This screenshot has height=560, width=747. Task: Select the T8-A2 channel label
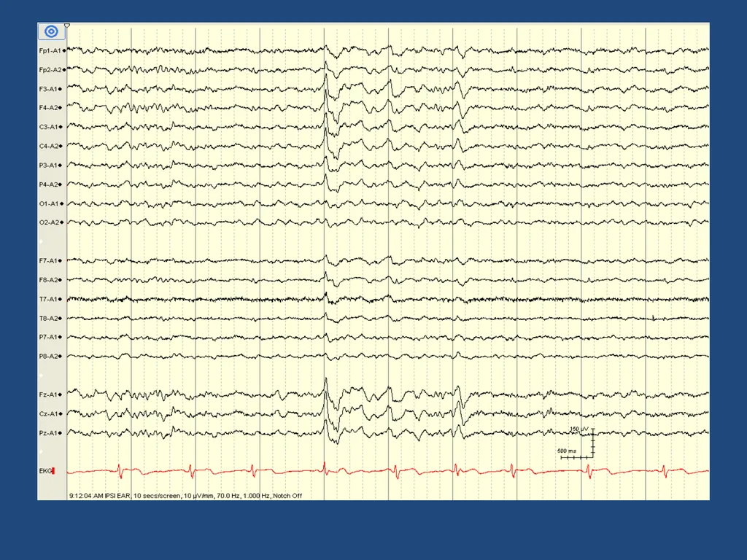pyautogui.click(x=48, y=318)
